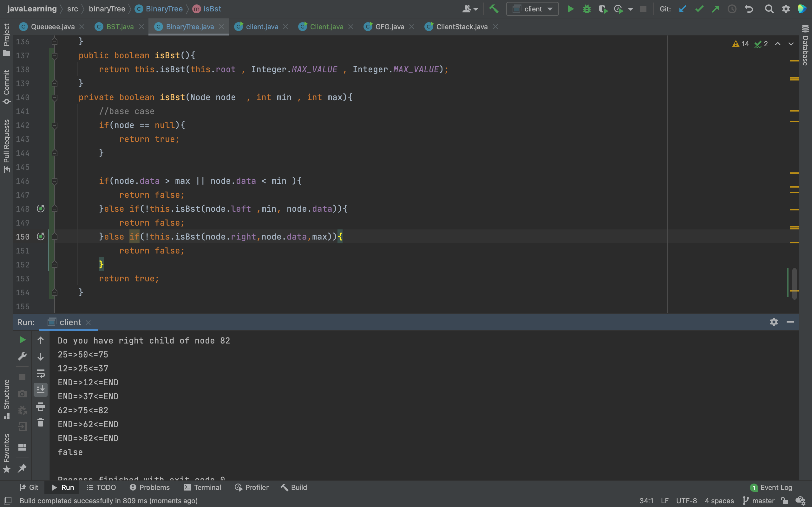Click Git update project arrow icon

coord(683,9)
